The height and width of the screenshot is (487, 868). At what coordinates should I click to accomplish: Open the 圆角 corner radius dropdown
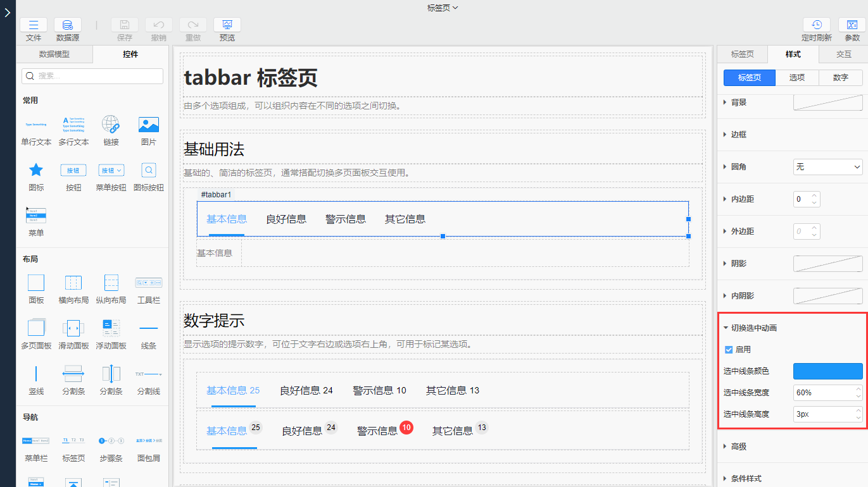tap(827, 167)
